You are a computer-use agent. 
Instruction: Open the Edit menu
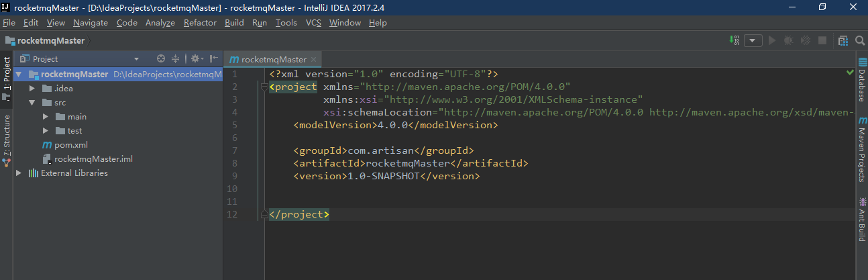tap(31, 23)
